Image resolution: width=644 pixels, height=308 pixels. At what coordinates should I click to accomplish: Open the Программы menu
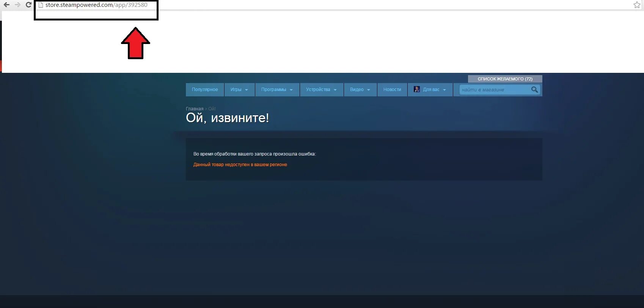(x=277, y=90)
